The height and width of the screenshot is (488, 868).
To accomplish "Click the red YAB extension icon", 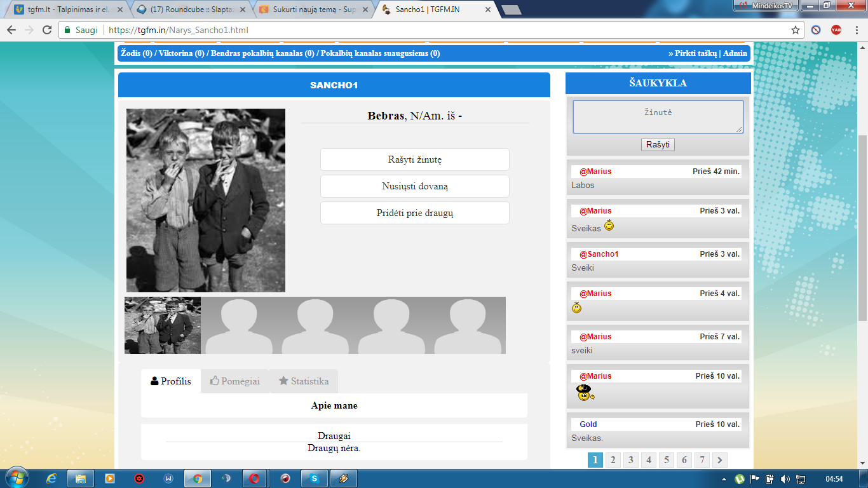I will (x=836, y=30).
